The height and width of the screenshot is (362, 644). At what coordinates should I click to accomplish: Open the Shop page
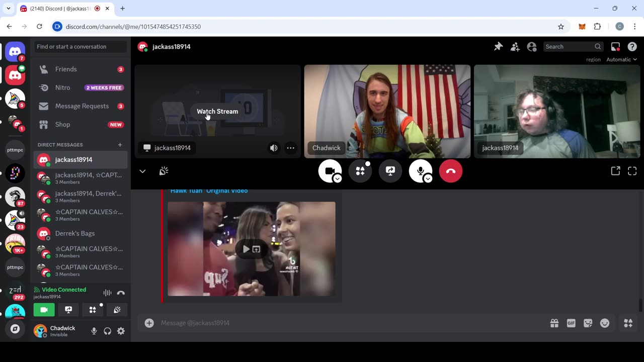click(x=80, y=125)
